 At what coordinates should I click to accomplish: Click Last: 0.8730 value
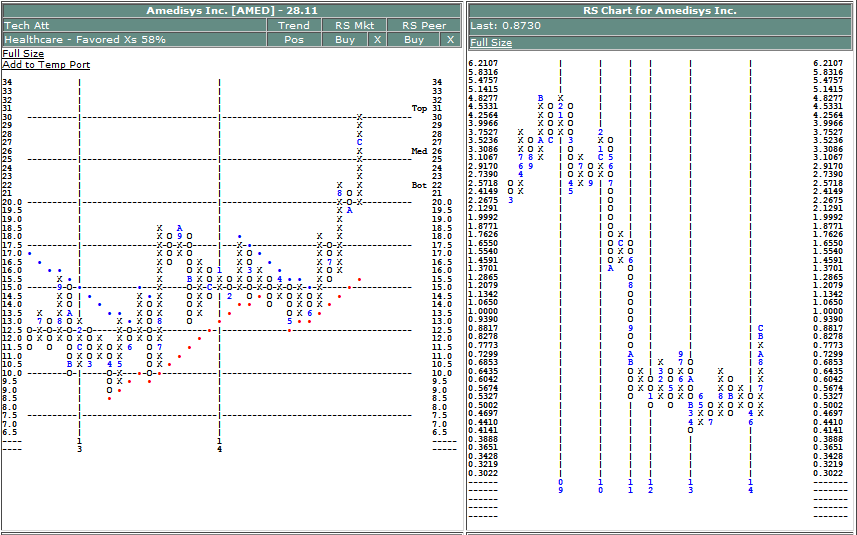point(505,25)
